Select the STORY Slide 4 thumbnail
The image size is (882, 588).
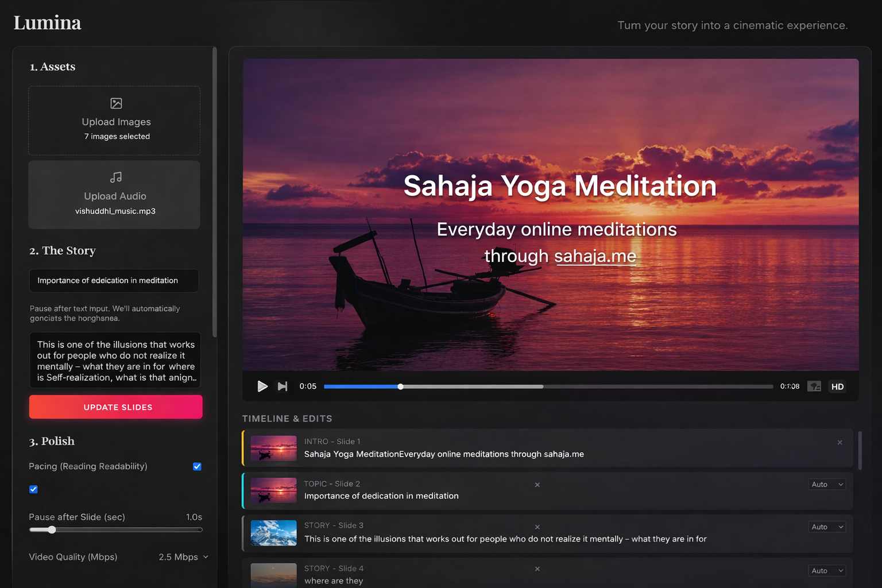tap(274, 575)
